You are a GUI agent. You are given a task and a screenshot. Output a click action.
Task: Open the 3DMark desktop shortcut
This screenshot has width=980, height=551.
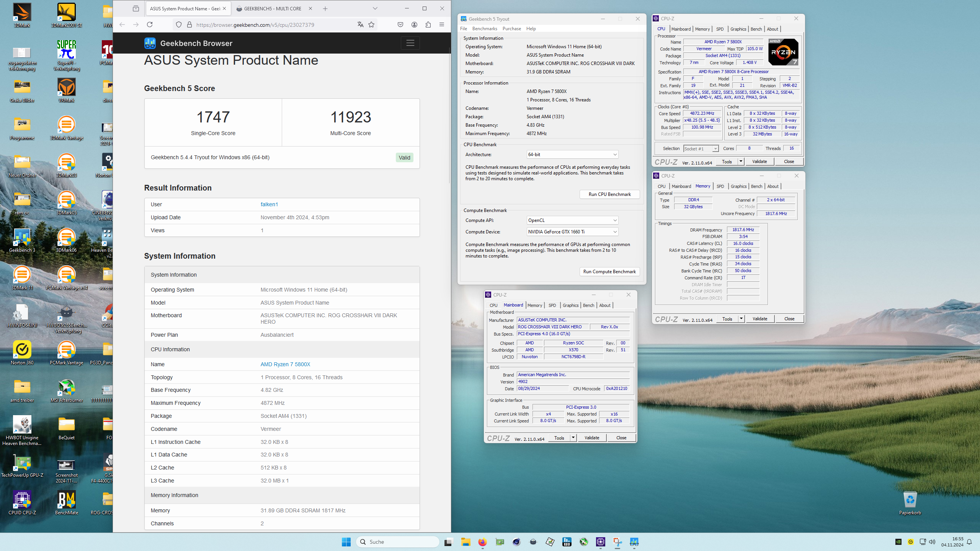22,15
